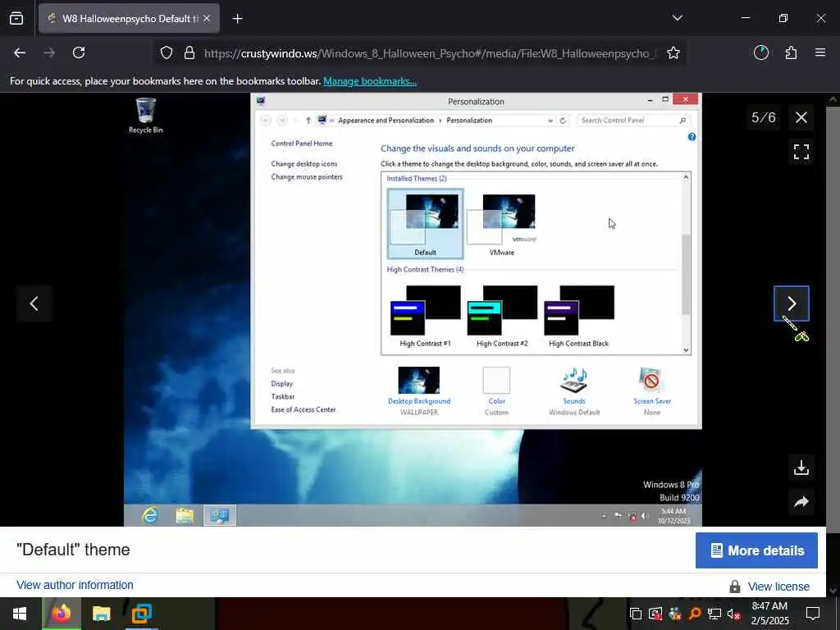The width and height of the screenshot is (840, 630).
Task: Share or embed this file
Action: coord(801,502)
